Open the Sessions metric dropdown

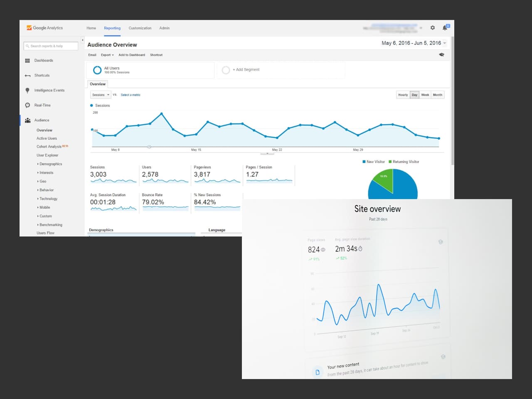click(x=100, y=95)
